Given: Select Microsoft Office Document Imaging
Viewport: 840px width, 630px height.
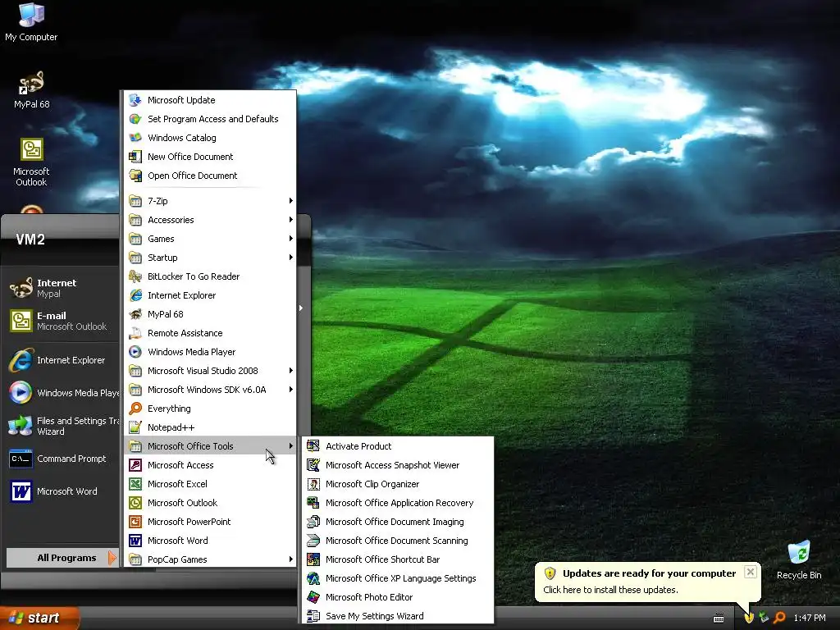Looking at the screenshot, I should pyautogui.click(x=398, y=521).
